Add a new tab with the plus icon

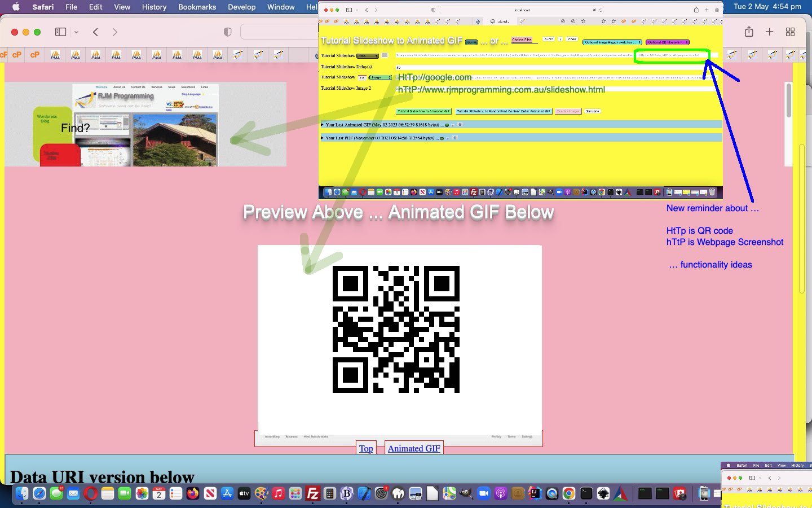coord(769,32)
